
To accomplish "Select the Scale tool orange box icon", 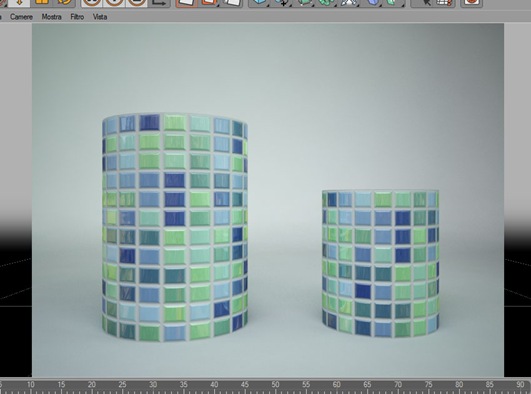I will 42,2.
